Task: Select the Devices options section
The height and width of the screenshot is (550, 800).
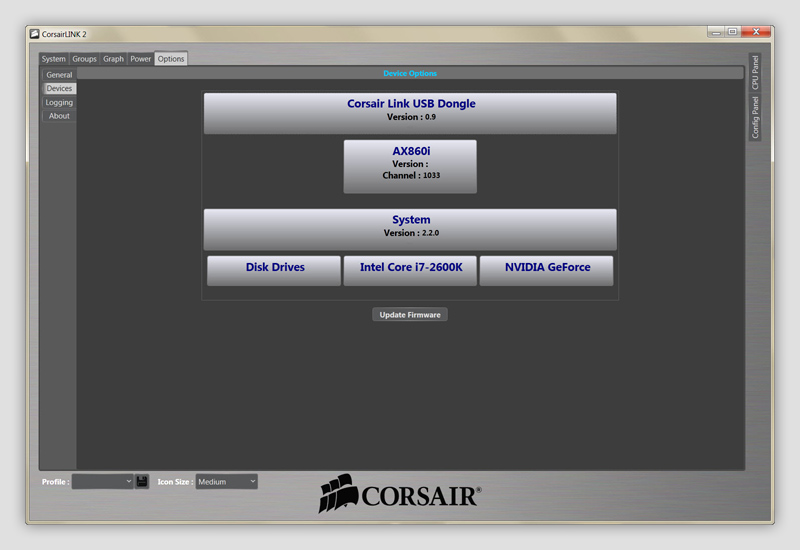Action: (59, 88)
